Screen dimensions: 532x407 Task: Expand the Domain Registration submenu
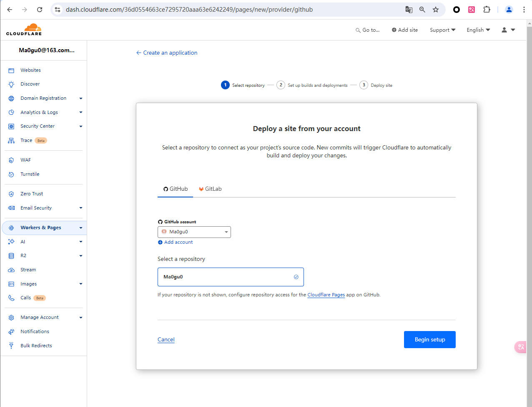(81, 99)
